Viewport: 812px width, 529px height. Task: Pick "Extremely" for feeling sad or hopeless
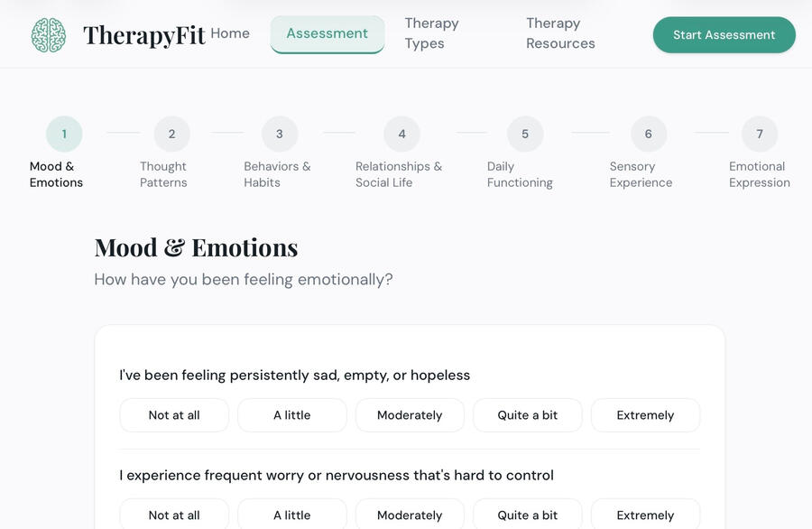point(645,415)
